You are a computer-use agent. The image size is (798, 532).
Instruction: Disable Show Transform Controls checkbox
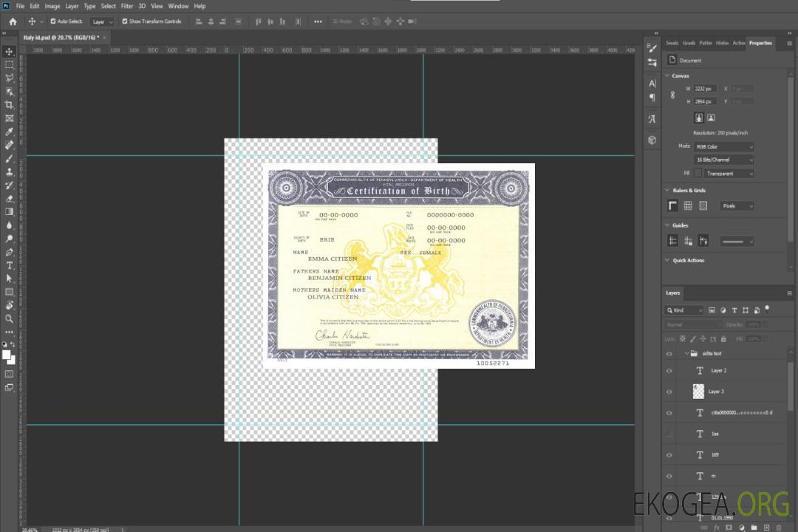tap(124, 21)
